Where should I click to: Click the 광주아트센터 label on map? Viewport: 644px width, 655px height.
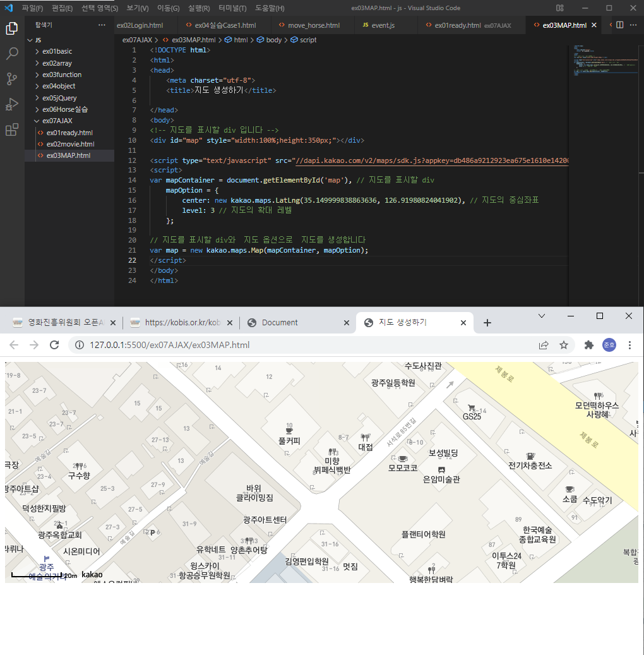(265, 520)
